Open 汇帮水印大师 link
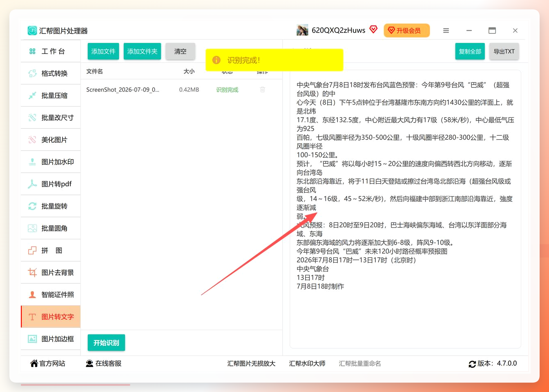 [x=307, y=363]
